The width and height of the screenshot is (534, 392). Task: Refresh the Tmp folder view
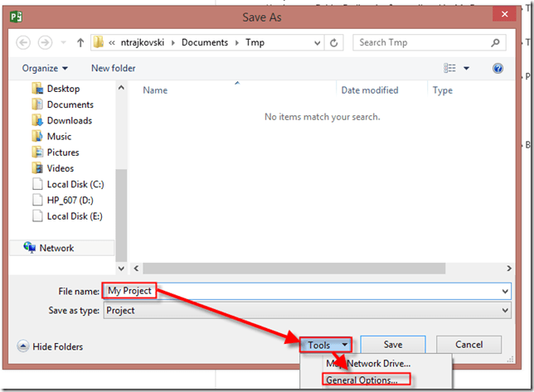334,42
